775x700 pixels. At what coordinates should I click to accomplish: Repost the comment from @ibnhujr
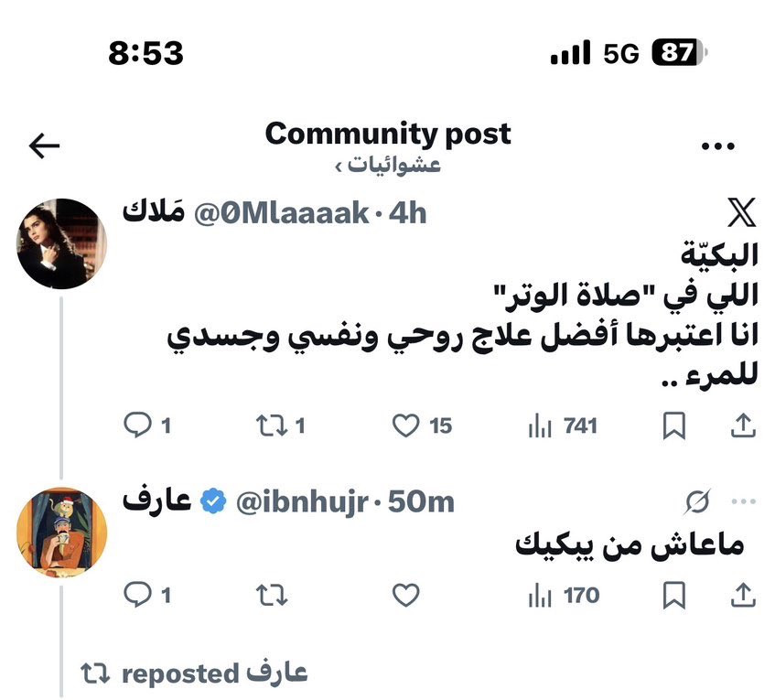[272, 595]
